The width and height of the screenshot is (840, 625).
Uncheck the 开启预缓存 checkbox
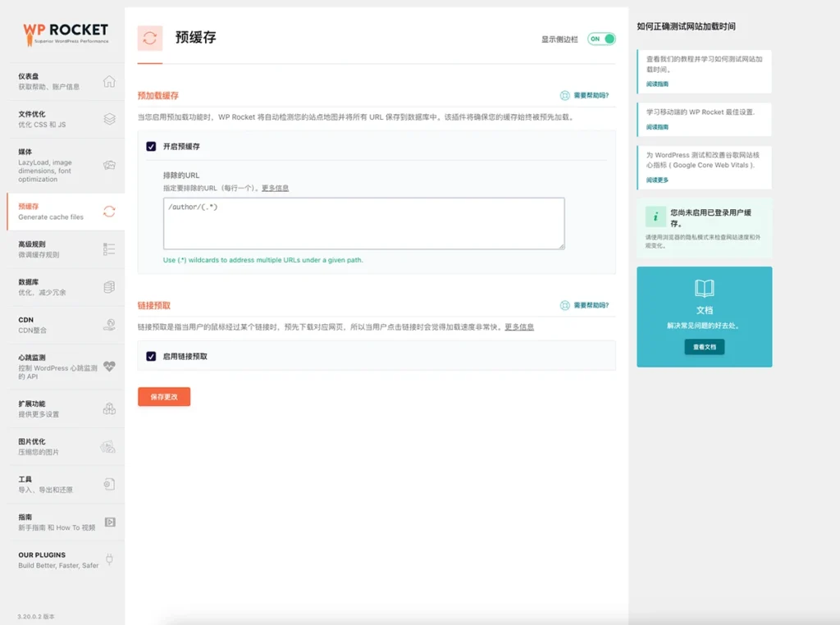(x=151, y=146)
